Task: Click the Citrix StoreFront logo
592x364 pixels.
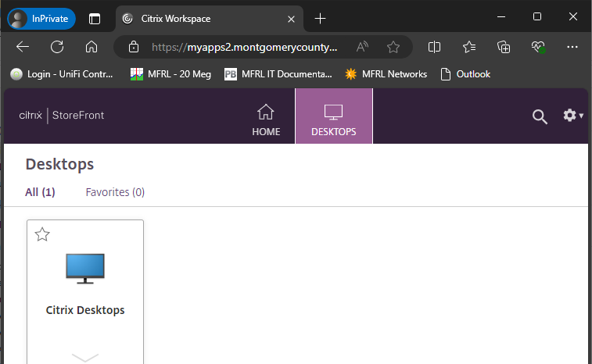Action: coord(62,115)
